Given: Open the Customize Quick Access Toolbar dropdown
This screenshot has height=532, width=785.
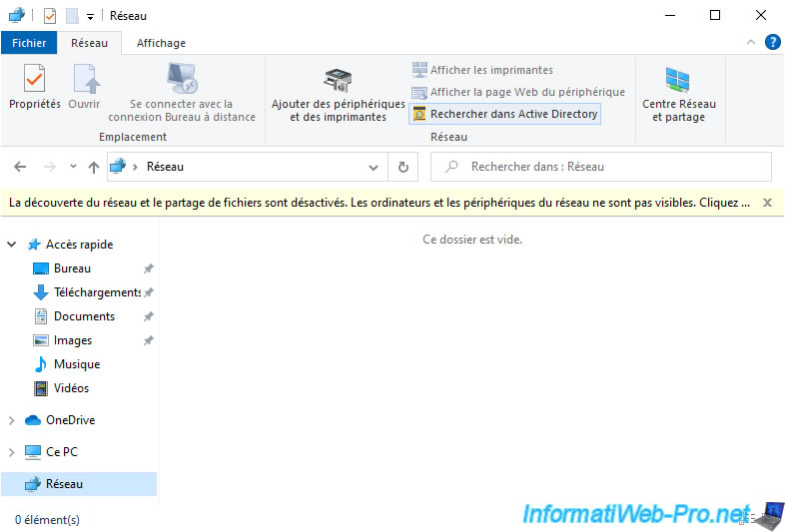Looking at the screenshot, I should 90,17.
